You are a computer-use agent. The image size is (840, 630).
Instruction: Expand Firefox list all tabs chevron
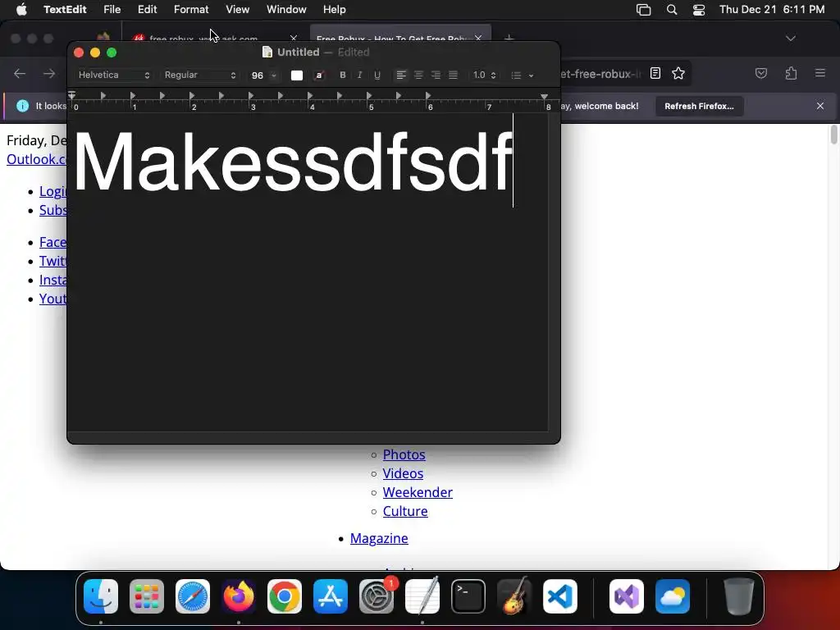[x=791, y=38]
